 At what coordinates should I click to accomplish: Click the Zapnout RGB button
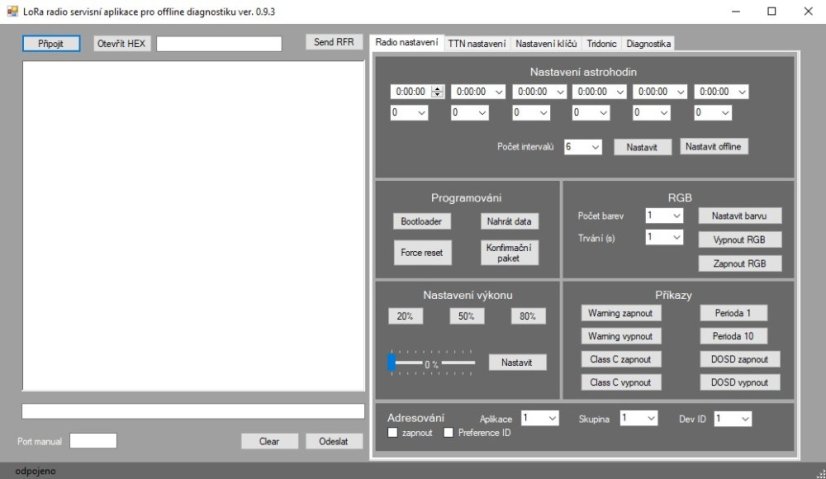point(740,263)
